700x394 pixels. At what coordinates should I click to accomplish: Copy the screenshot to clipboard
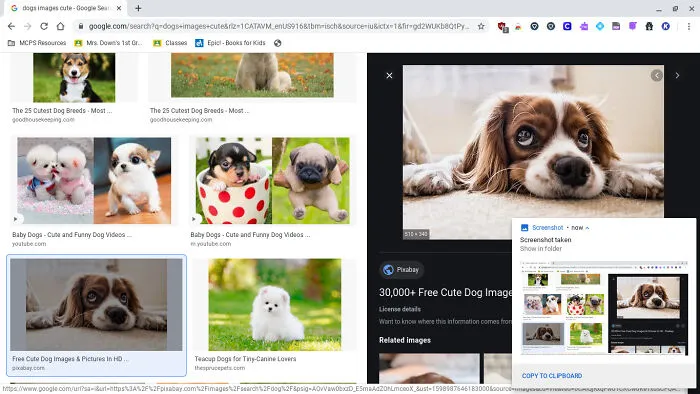point(552,376)
